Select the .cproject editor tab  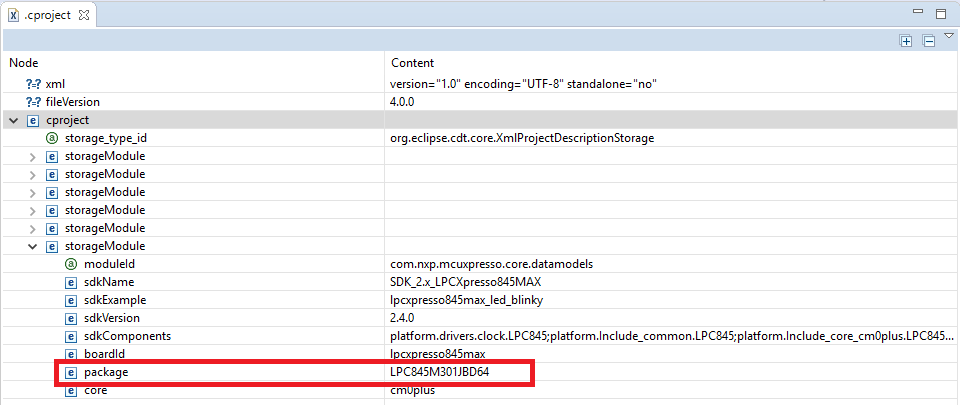click(47, 16)
